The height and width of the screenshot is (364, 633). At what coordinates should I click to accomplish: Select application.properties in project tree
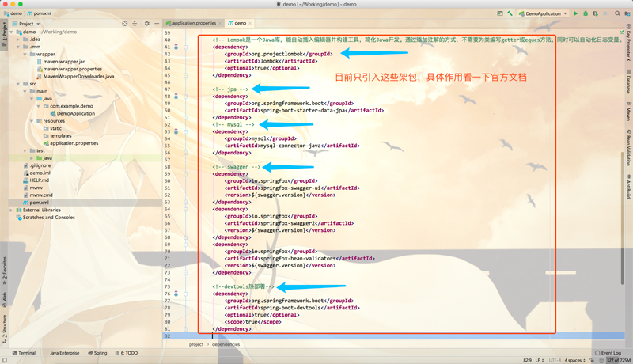(x=74, y=143)
